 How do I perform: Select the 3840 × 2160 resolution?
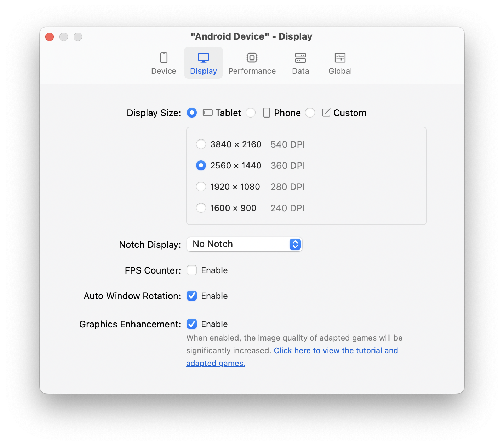click(201, 144)
